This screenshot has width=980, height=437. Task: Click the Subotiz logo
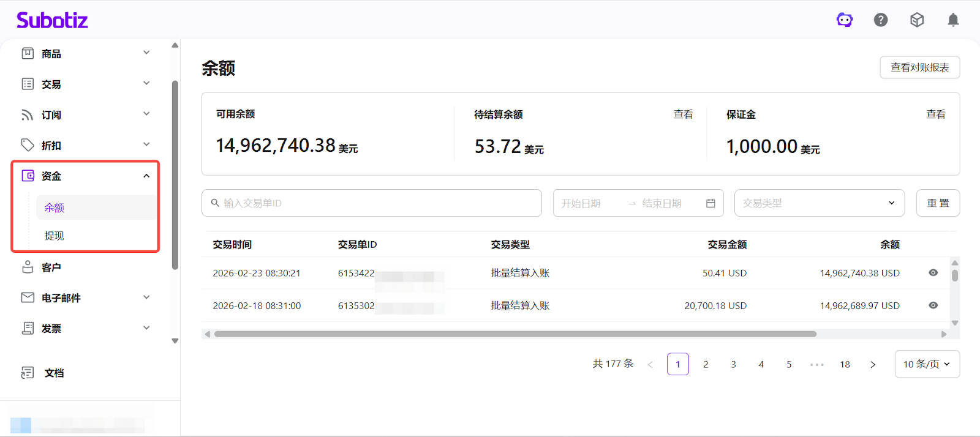[52, 20]
